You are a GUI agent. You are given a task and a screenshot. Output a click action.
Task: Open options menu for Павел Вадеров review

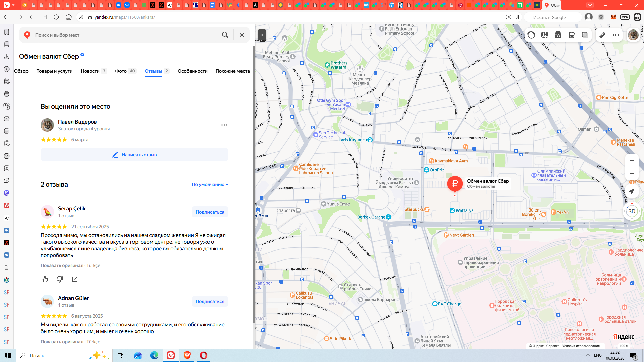click(224, 125)
